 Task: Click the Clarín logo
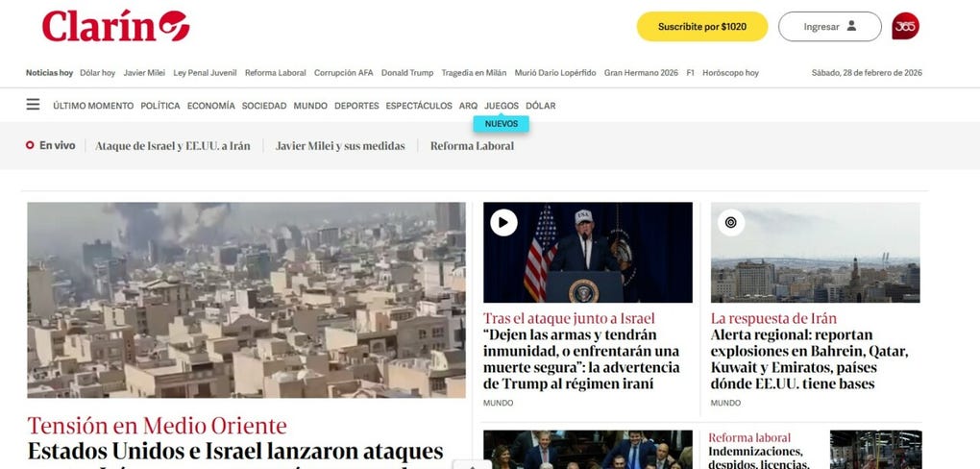(x=115, y=26)
